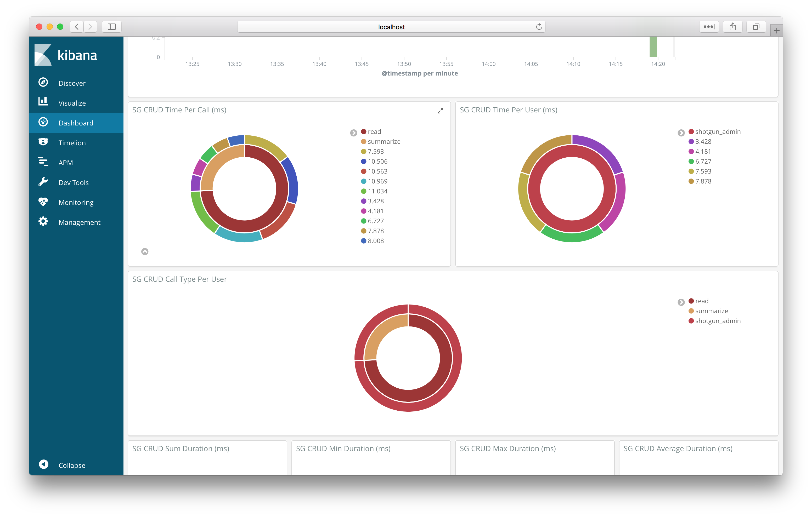This screenshot has width=812, height=517.
Task: Click the kibana logo link
Action: tap(66, 55)
